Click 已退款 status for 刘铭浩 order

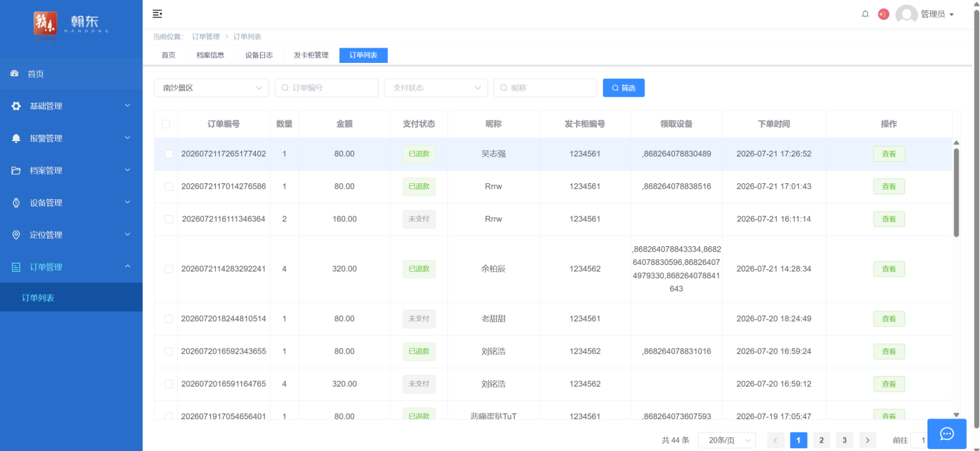[419, 351]
